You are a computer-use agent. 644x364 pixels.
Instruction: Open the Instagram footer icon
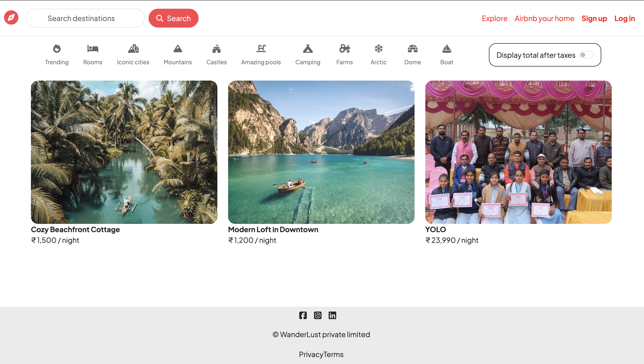318,315
